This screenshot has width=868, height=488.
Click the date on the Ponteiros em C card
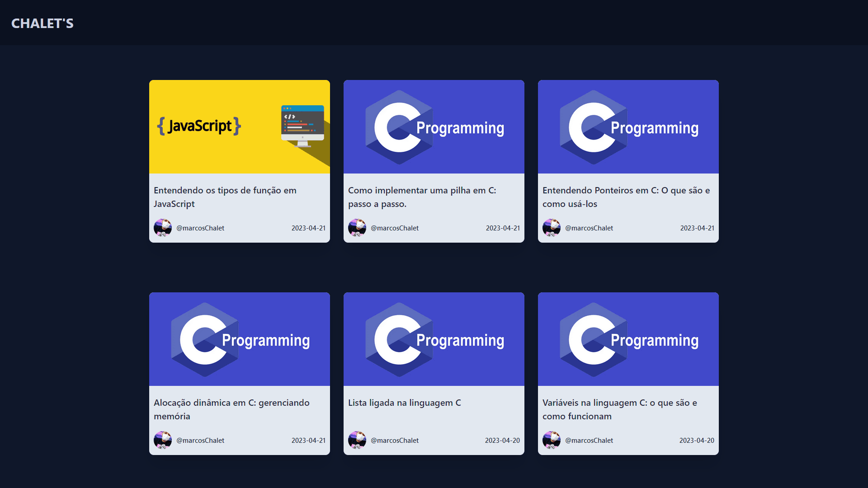(697, 228)
